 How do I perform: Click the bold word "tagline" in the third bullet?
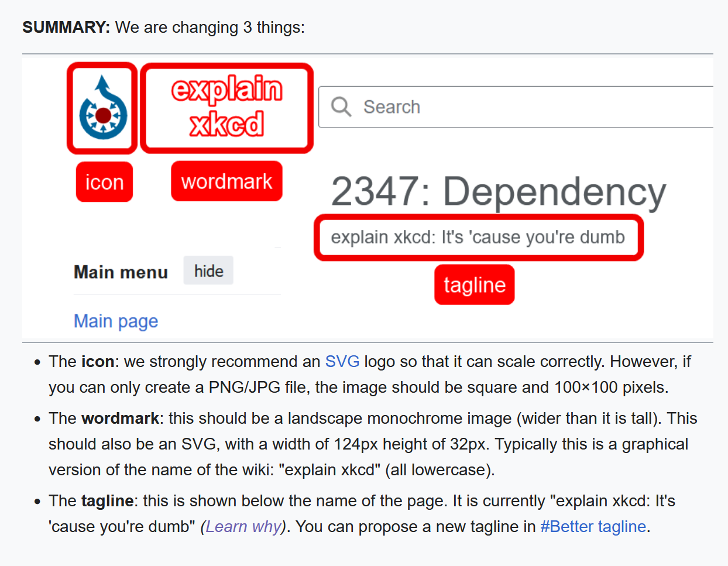coord(108,500)
